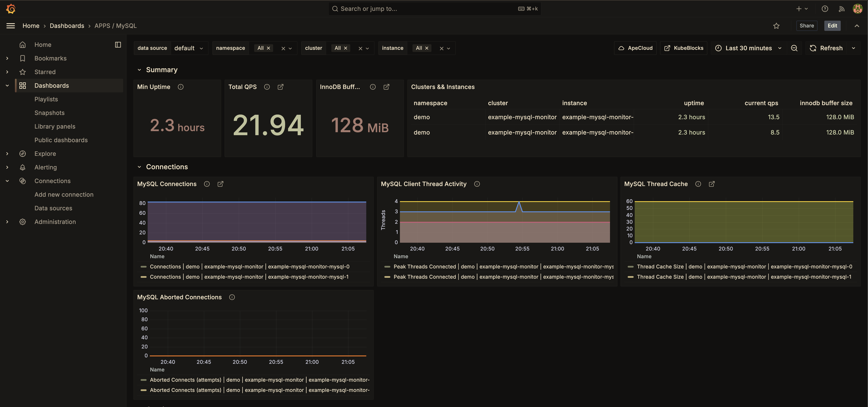Click the Grafana logo icon
The width and height of the screenshot is (868, 407).
coord(11,9)
